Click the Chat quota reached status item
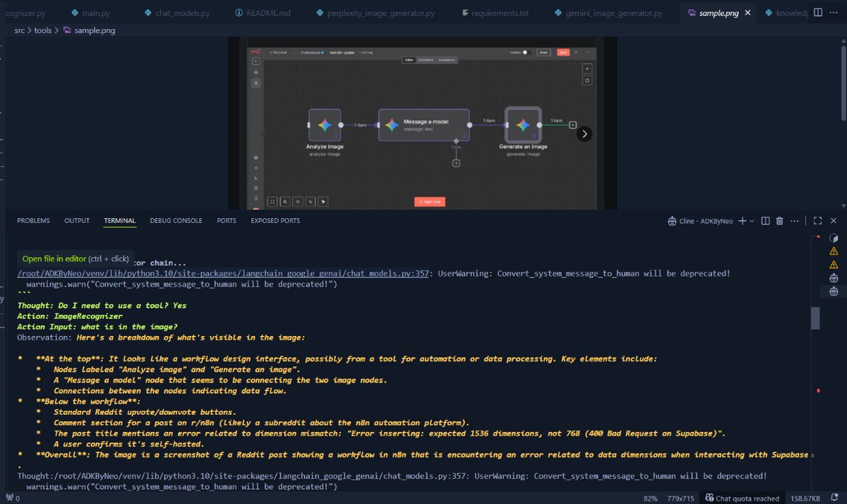Viewport: 847px width, 504px height. coord(742,498)
